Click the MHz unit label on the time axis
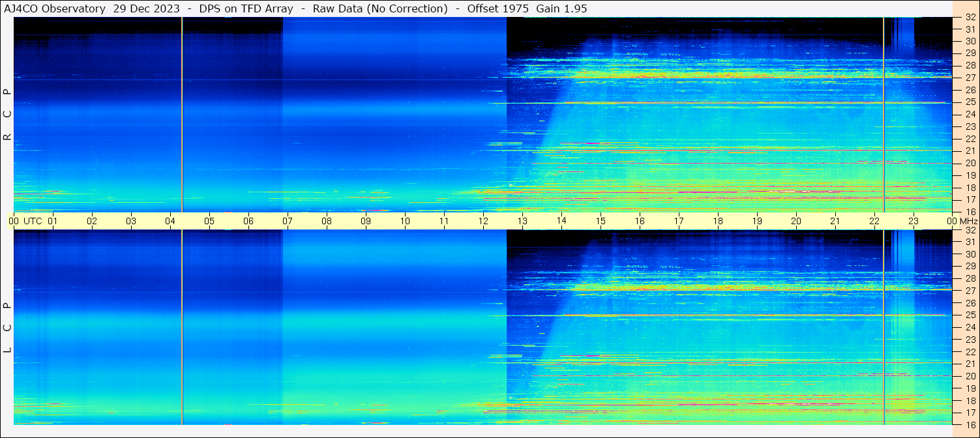The width and height of the screenshot is (980, 438). point(968,221)
